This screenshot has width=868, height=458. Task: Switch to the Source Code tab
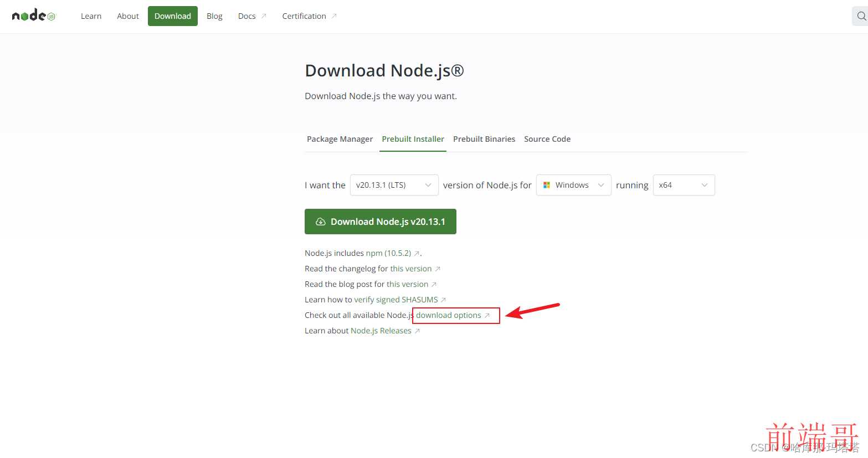coord(547,139)
